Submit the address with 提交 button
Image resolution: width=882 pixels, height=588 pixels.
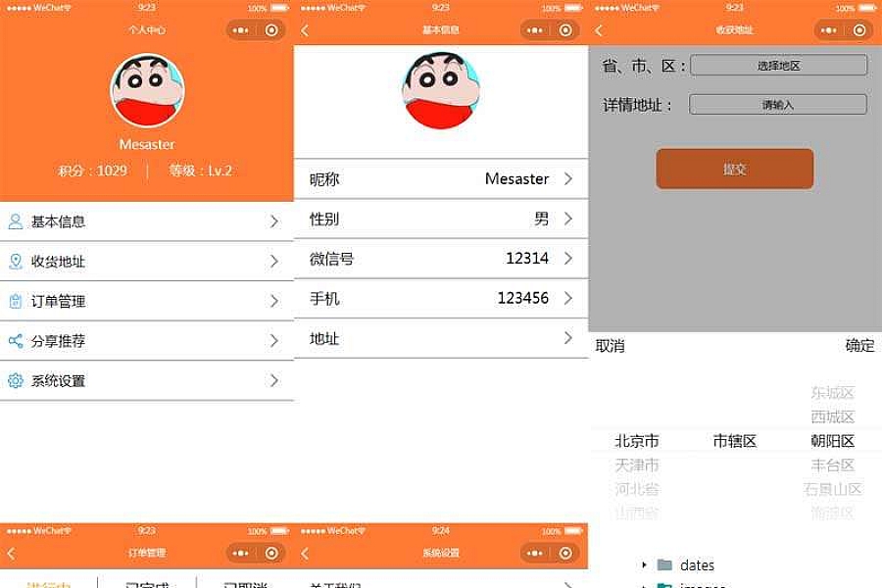(x=735, y=169)
